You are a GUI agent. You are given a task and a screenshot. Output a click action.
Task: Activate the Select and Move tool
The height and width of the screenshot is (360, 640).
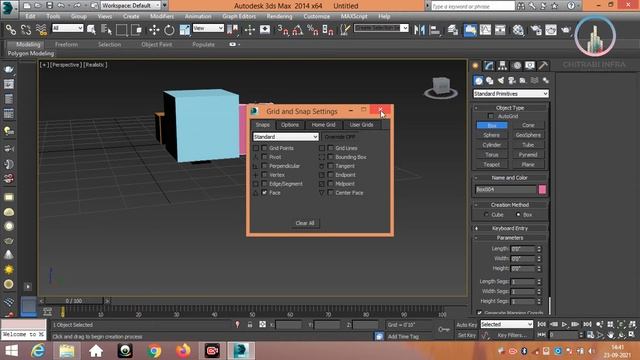coord(154,29)
